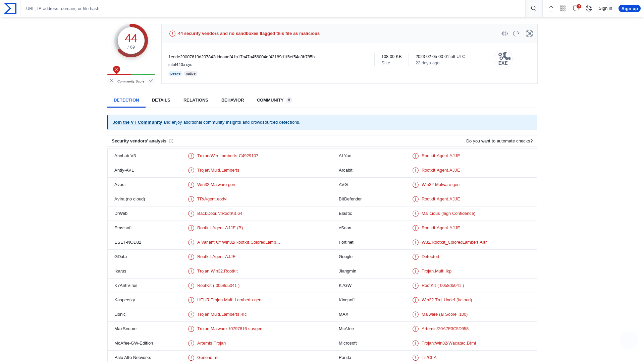Click Trojan.Multi.Lamberts.4!c detection text

pos(222,314)
